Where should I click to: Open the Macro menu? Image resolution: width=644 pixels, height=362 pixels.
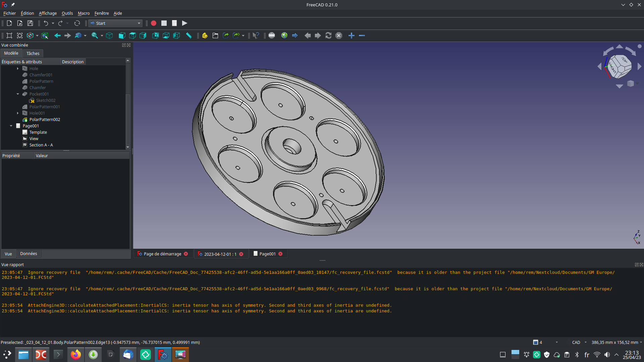pyautogui.click(x=84, y=13)
